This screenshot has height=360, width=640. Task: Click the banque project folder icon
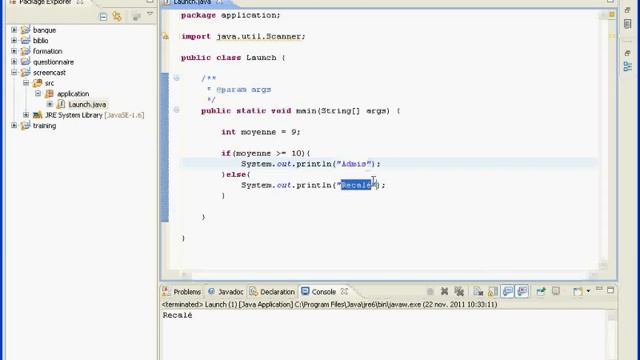(x=26, y=30)
